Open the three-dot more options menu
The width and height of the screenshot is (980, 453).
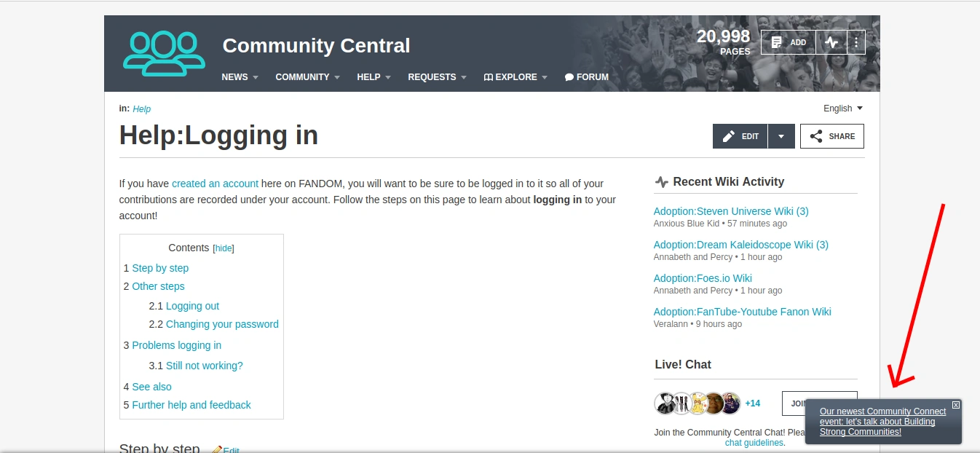pos(856,42)
